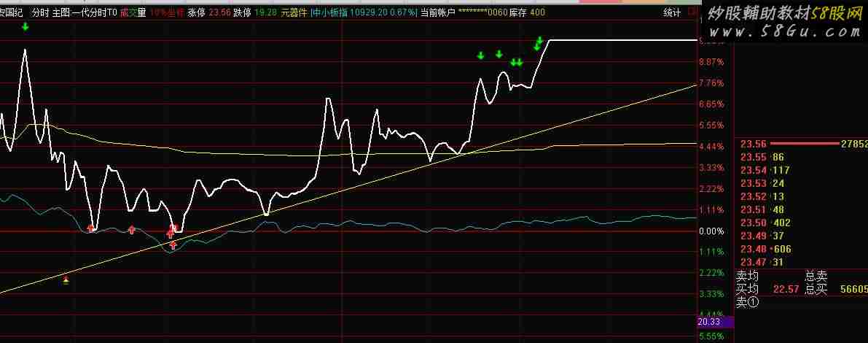This screenshot has width=868, height=343.
Task: Click the long yellow rising trend line
Action: (349, 188)
